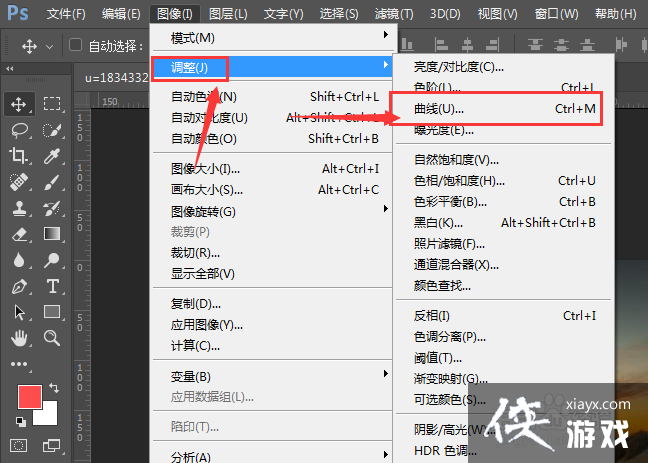This screenshot has width=648, height=463.
Task: Select the Crop tool
Action: click(x=19, y=156)
